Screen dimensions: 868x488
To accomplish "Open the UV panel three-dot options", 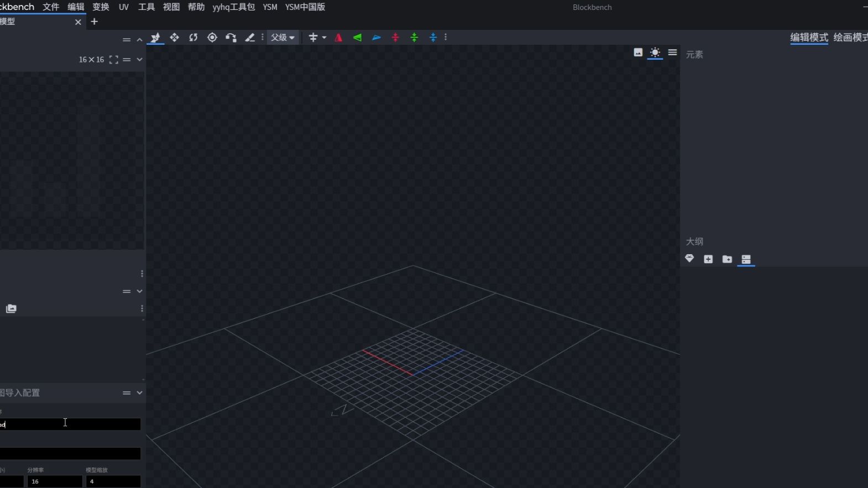I will pyautogui.click(x=142, y=274).
